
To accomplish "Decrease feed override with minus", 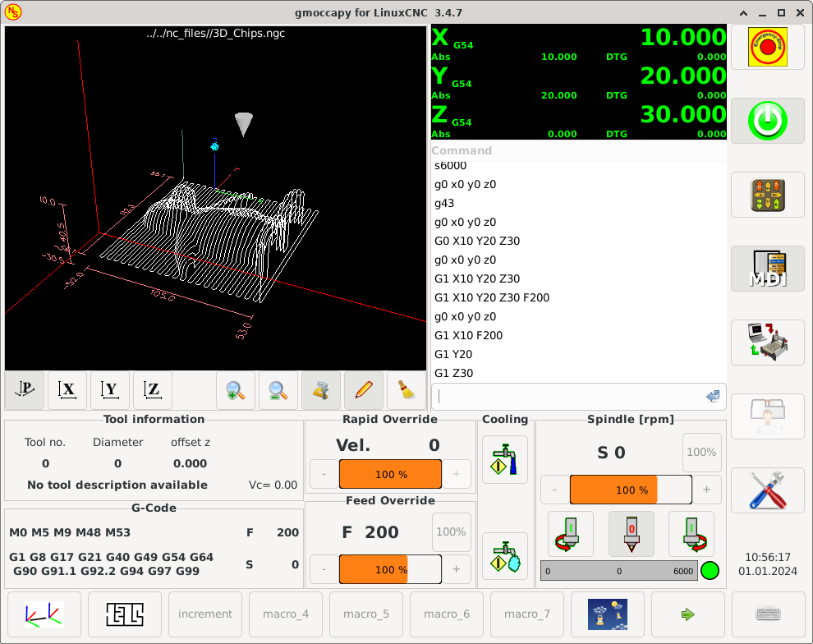I will (x=324, y=569).
